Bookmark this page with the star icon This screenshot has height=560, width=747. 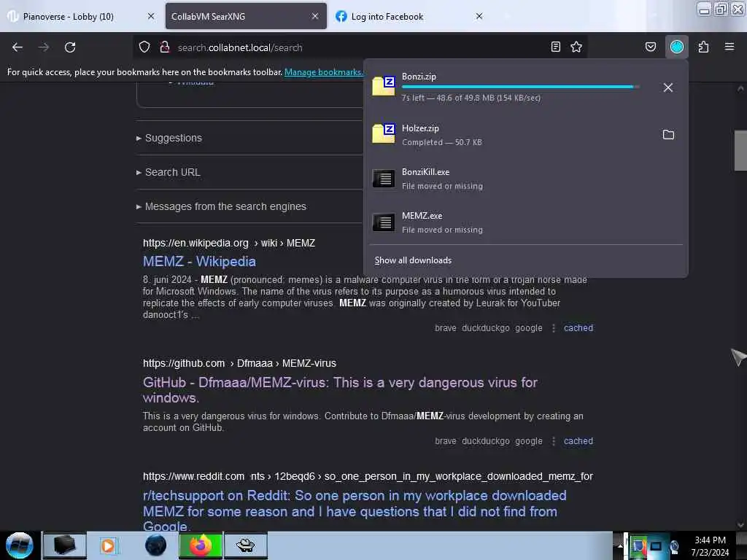click(576, 47)
